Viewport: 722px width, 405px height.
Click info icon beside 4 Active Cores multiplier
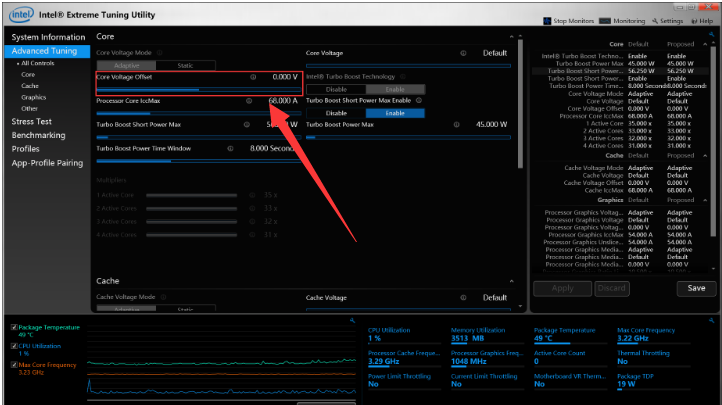pyautogui.click(x=252, y=235)
